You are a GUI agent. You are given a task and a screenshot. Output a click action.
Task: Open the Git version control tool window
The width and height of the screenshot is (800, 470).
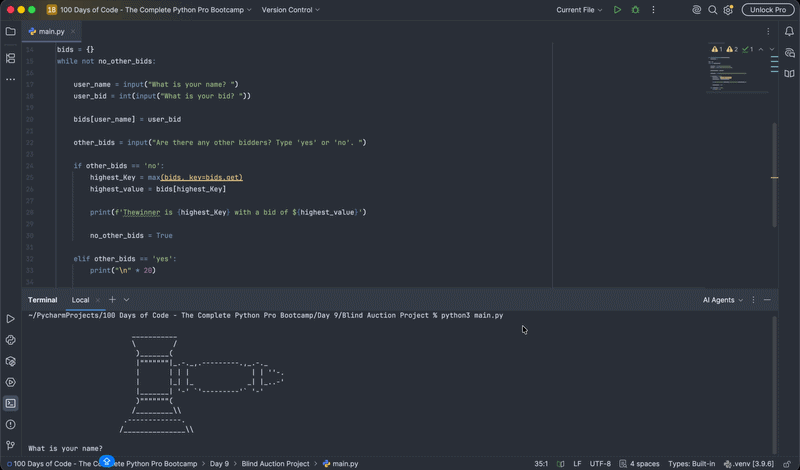(x=10, y=446)
